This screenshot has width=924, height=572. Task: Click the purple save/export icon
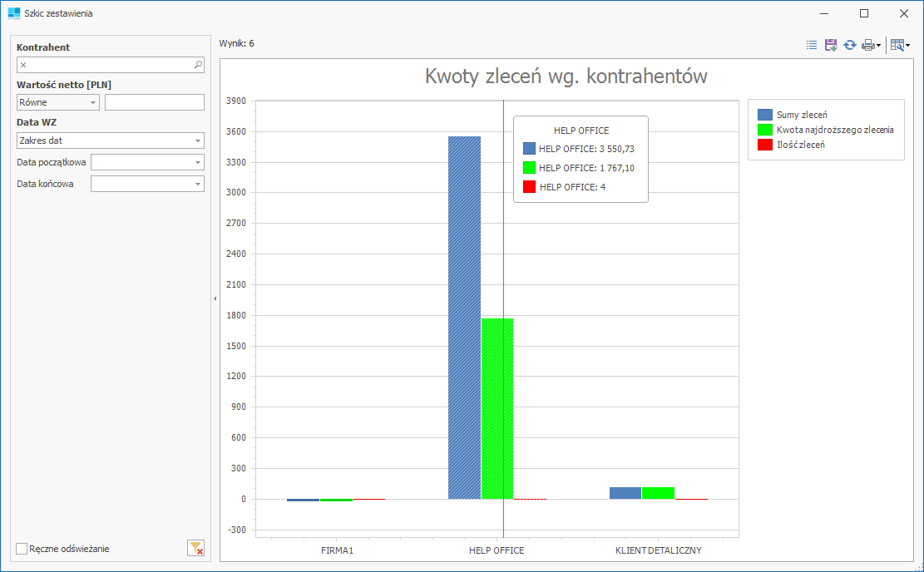(x=830, y=45)
